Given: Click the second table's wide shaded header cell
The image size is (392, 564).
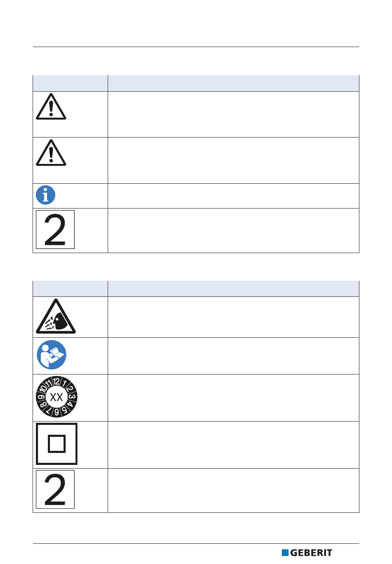Looking at the screenshot, I should pyautogui.click(x=234, y=289).
